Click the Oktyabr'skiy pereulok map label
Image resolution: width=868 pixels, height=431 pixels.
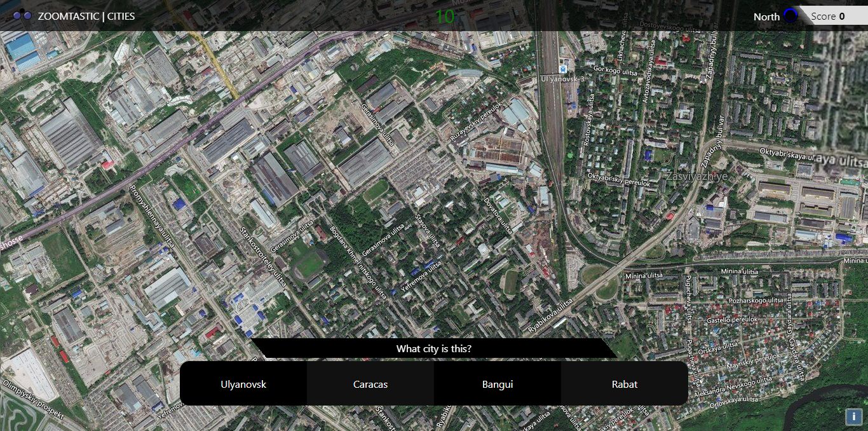pyautogui.click(x=618, y=179)
